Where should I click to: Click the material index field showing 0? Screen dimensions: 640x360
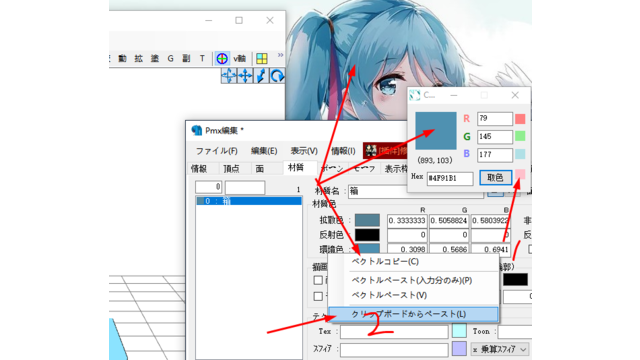click(209, 187)
